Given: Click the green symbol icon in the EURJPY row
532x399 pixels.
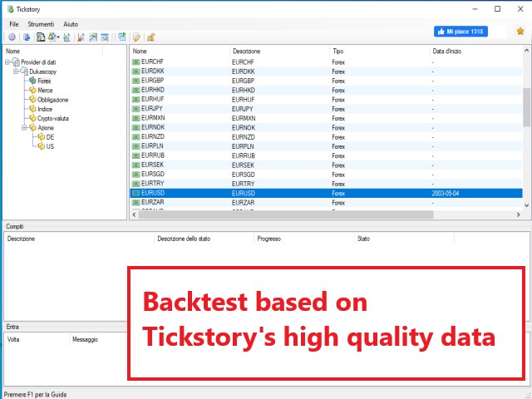Looking at the screenshot, I should pyautogui.click(x=136, y=109).
